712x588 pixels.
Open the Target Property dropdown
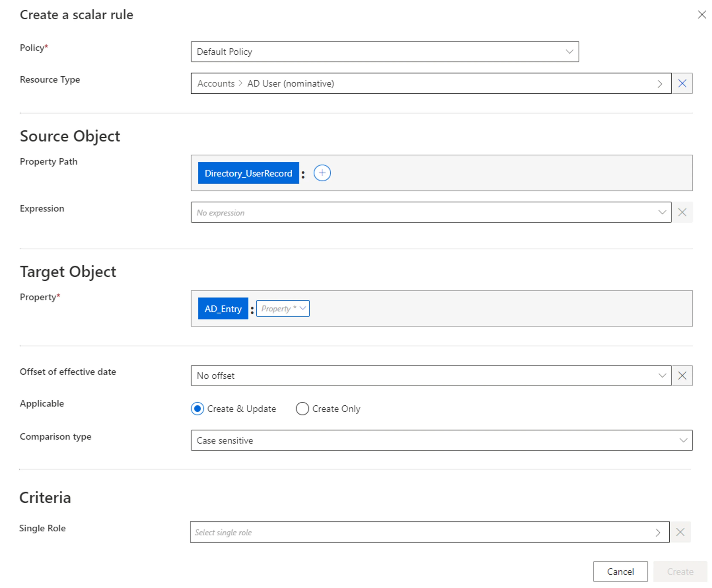point(283,308)
